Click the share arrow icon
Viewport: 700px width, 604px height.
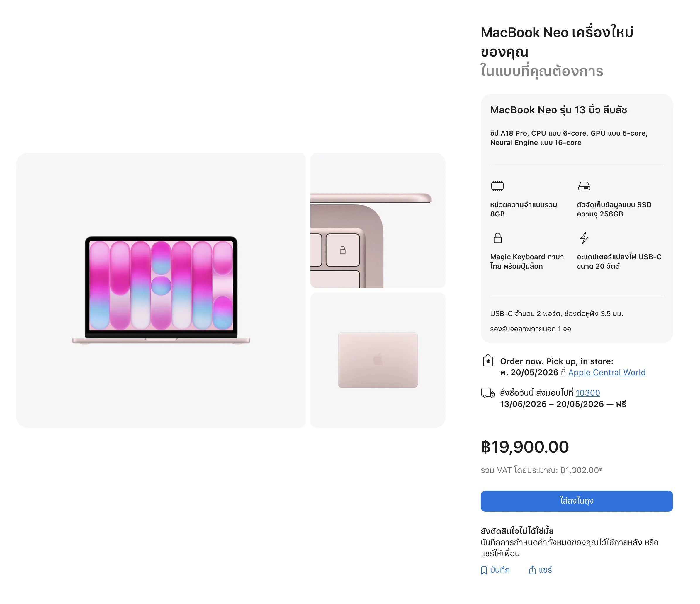point(532,570)
